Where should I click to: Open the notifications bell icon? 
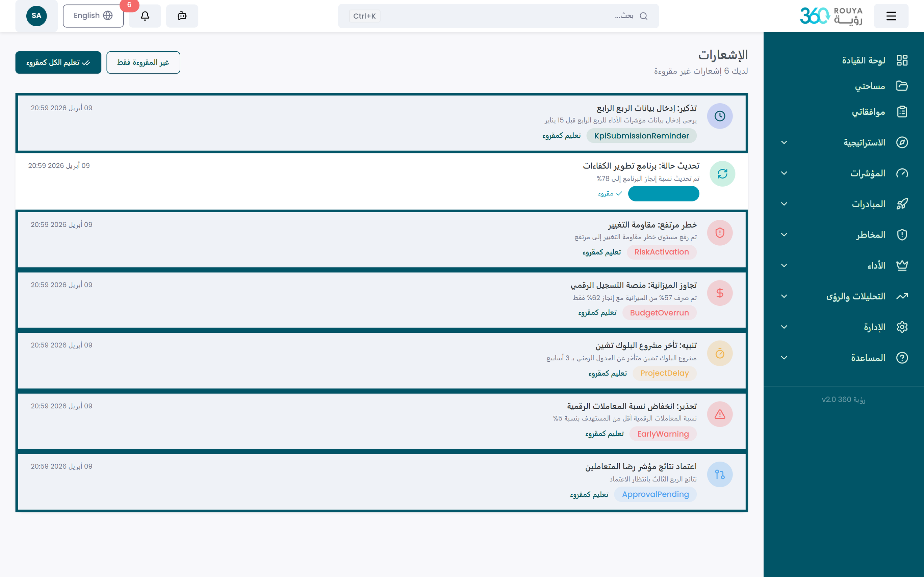tap(145, 16)
